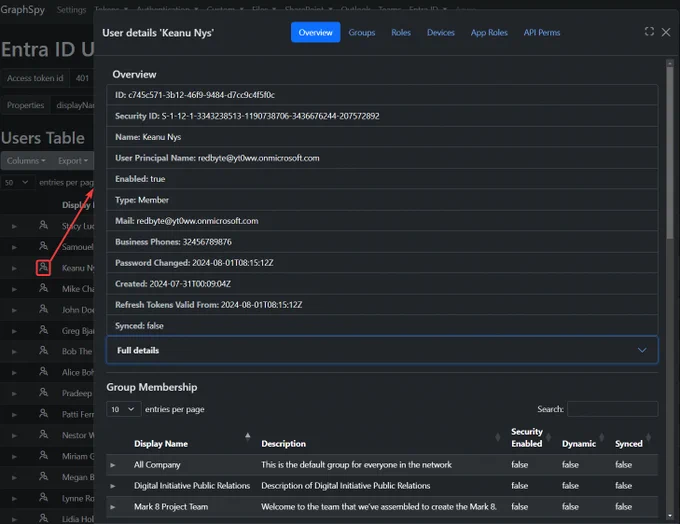Expand the Keanu user table row

pyautogui.click(x=14, y=268)
